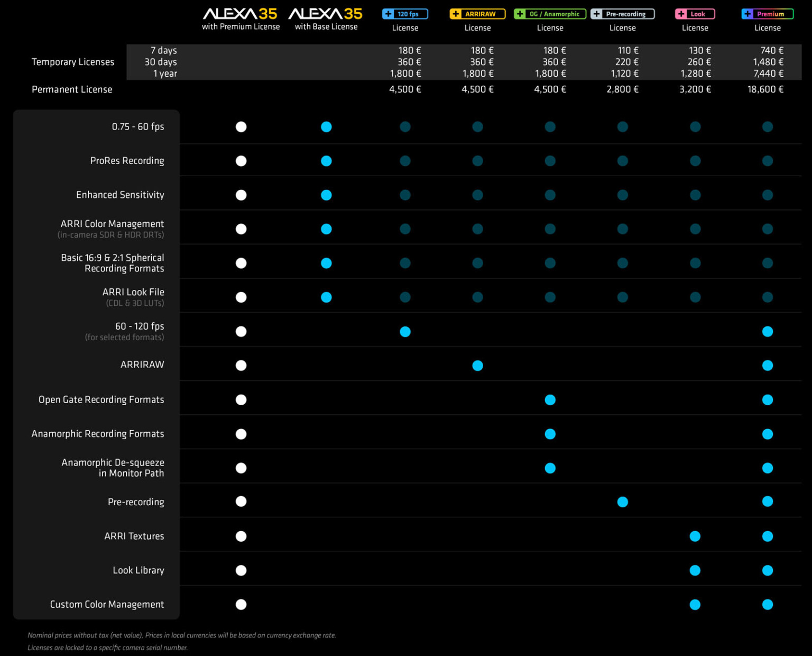Click the Look Library feature label
Screen dimensions: 812x656
tap(138, 570)
